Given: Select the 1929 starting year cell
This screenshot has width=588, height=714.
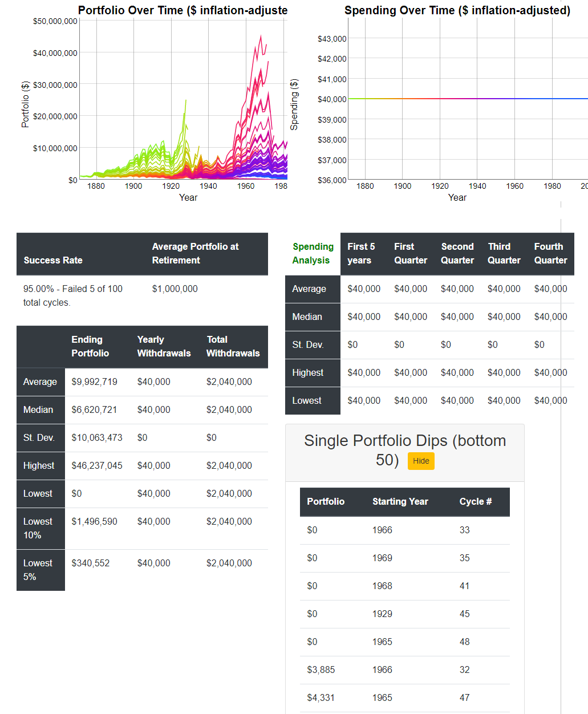Looking at the screenshot, I should [382, 614].
